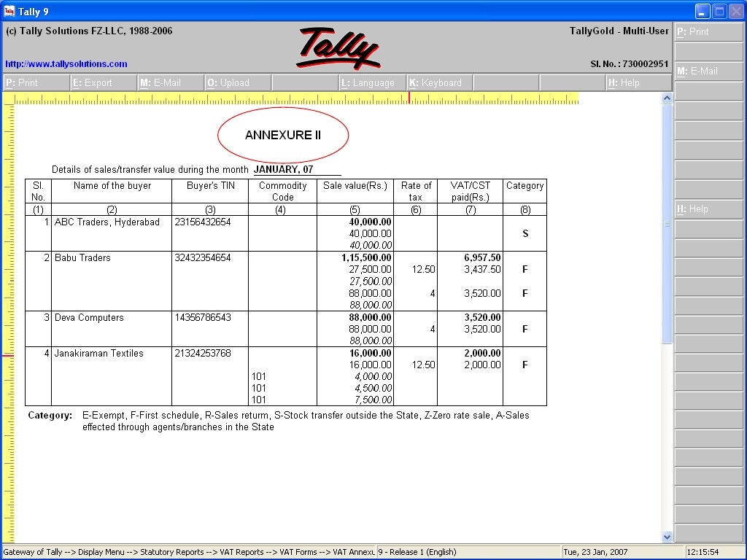Open L: Language option
Screen dimensions: 747x560
click(x=373, y=83)
